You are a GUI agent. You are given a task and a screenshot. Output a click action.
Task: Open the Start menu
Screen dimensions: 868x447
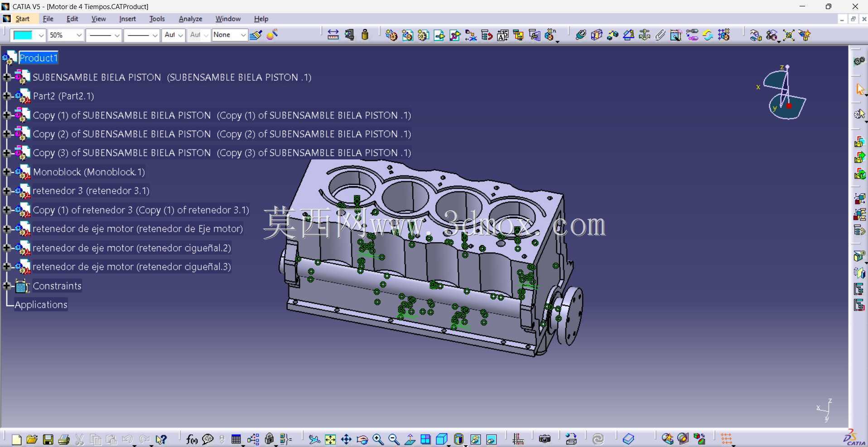22,19
